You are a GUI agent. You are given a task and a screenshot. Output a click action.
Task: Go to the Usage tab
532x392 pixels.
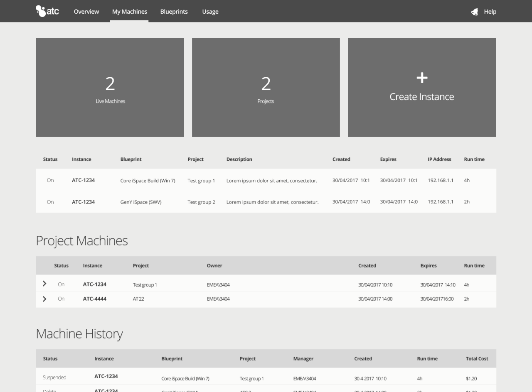coord(210,12)
